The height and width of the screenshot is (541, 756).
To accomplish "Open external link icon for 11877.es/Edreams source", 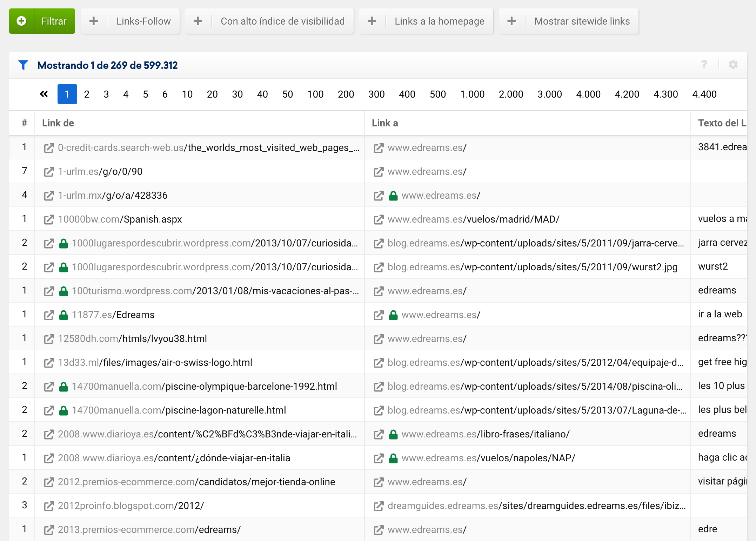I will 49,315.
